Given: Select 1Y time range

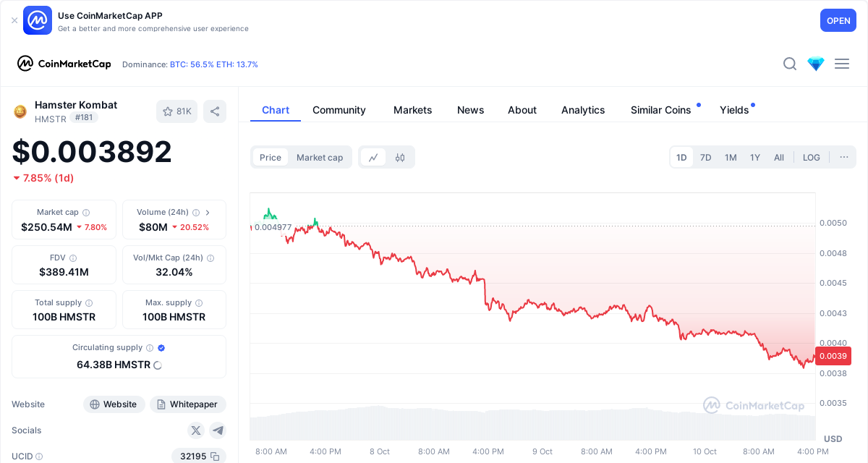Looking at the screenshot, I should click(x=755, y=157).
